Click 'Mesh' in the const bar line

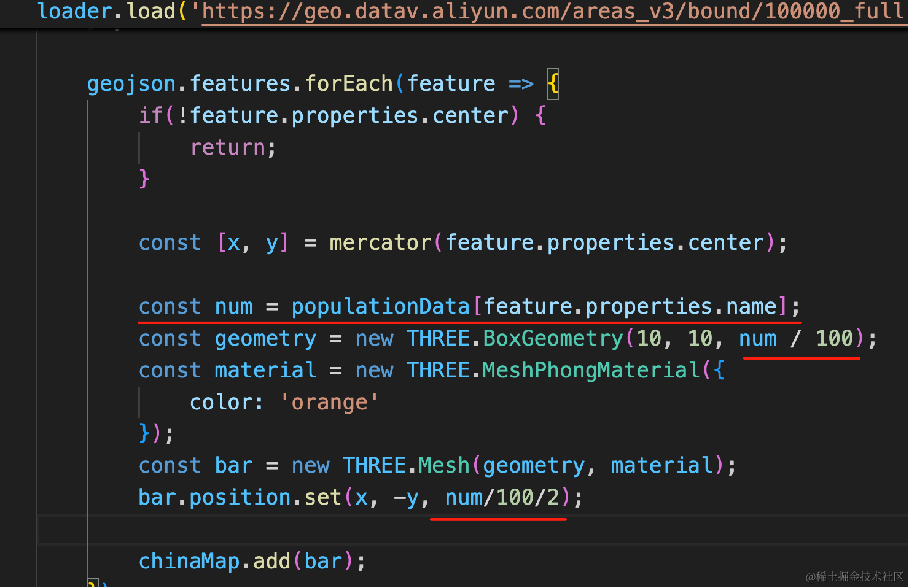point(444,465)
